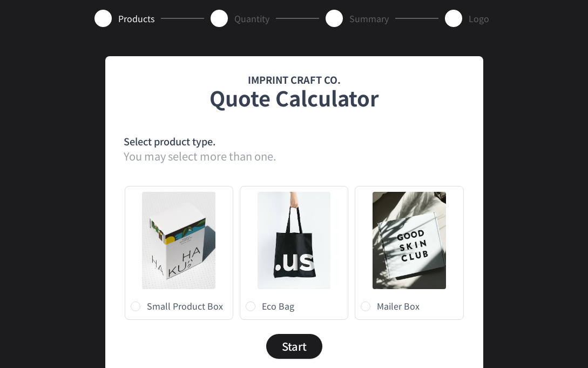Go to the Products step label
588x368 pixels.
click(x=137, y=19)
